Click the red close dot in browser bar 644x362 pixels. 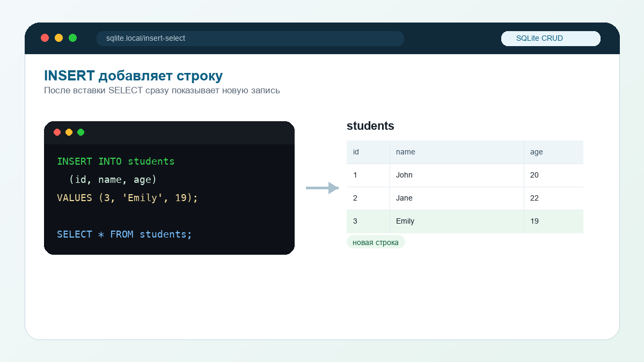point(45,38)
